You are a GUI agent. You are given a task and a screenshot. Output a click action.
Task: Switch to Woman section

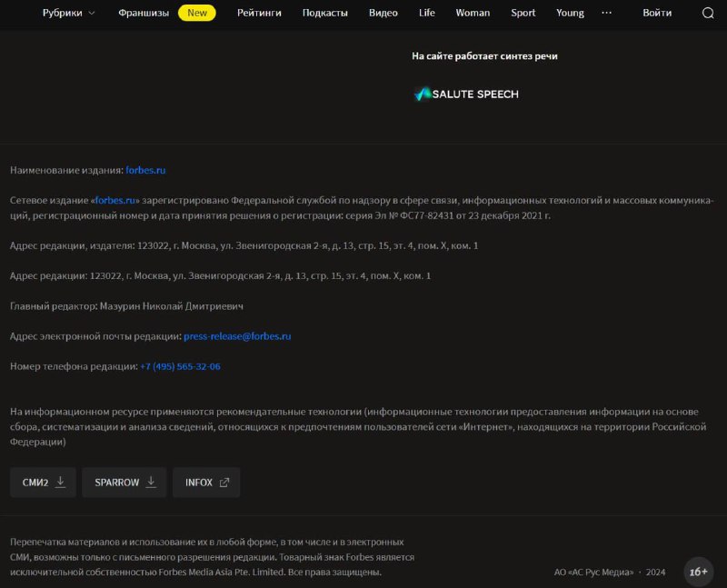click(473, 13)
